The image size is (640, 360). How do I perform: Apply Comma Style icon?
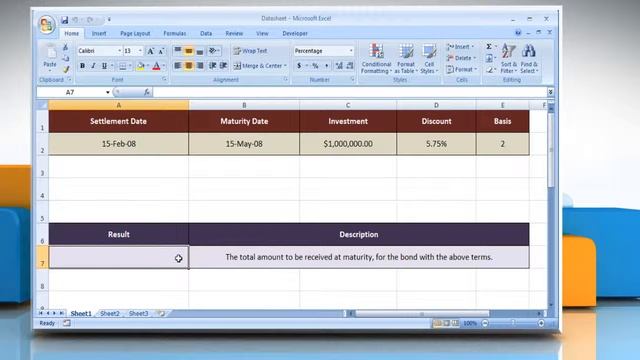click(326, 66)
